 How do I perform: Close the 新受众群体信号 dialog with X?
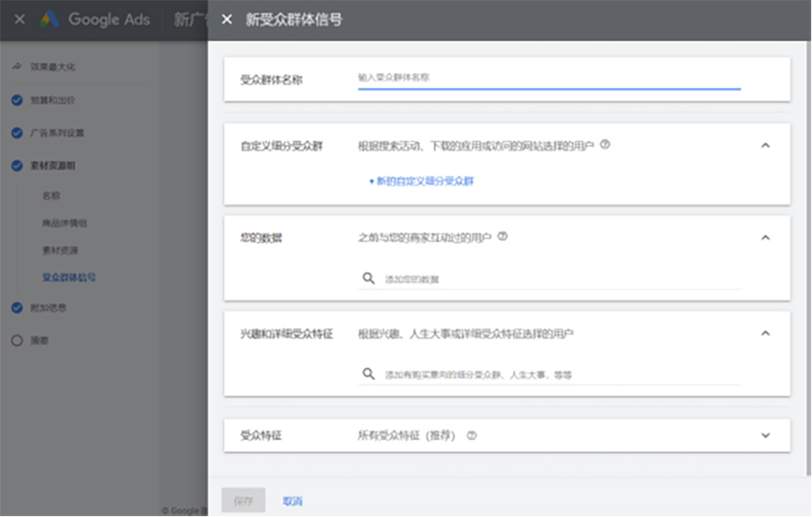(x=227, y=20)
